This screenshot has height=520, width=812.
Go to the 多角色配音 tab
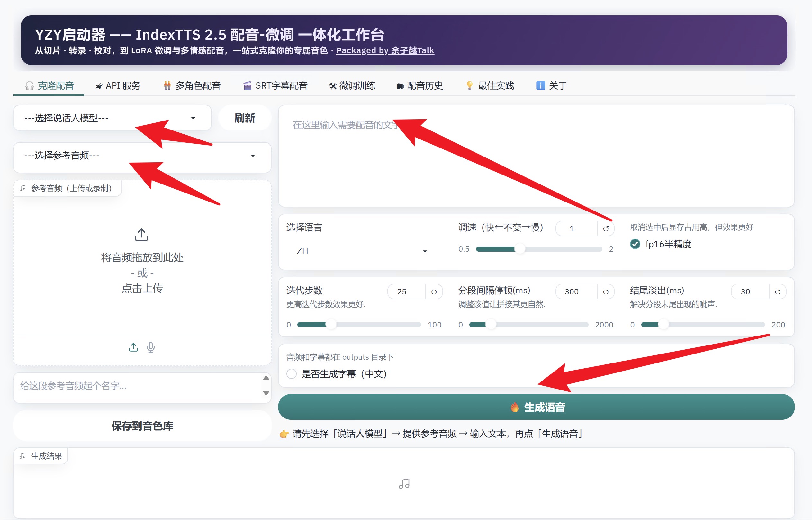(192, 86)
